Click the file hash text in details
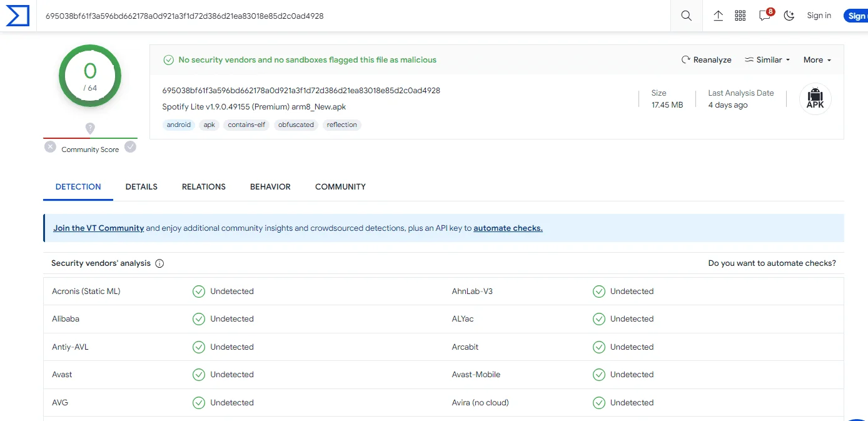The image size is (868, 421). point(301,91)
